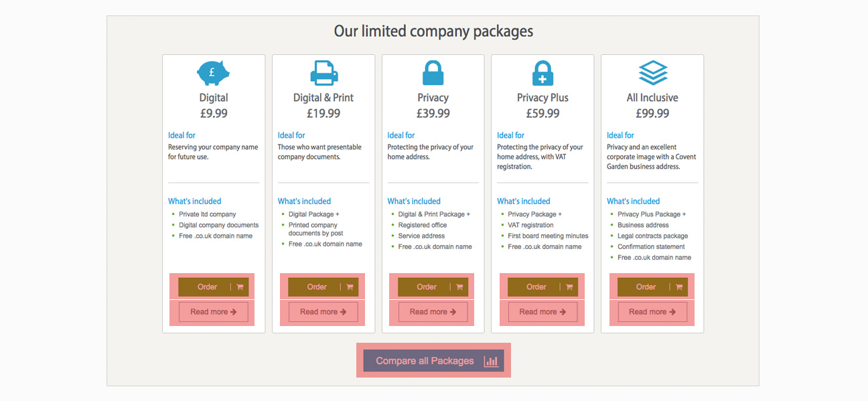The height and width of the screenshot is (401, 868).
Task: Click the cart icon on Digital Order button
Action: (240, 287)
